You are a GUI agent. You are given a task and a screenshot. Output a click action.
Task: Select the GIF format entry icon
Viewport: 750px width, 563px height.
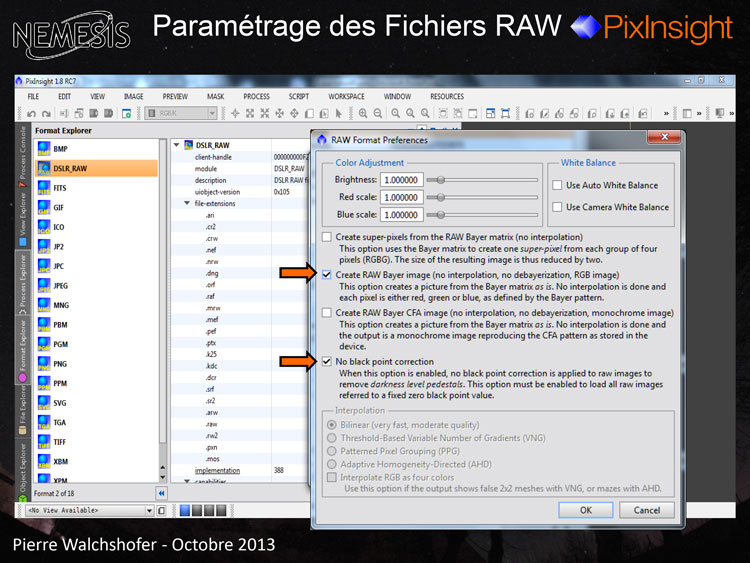click(44, 207)
